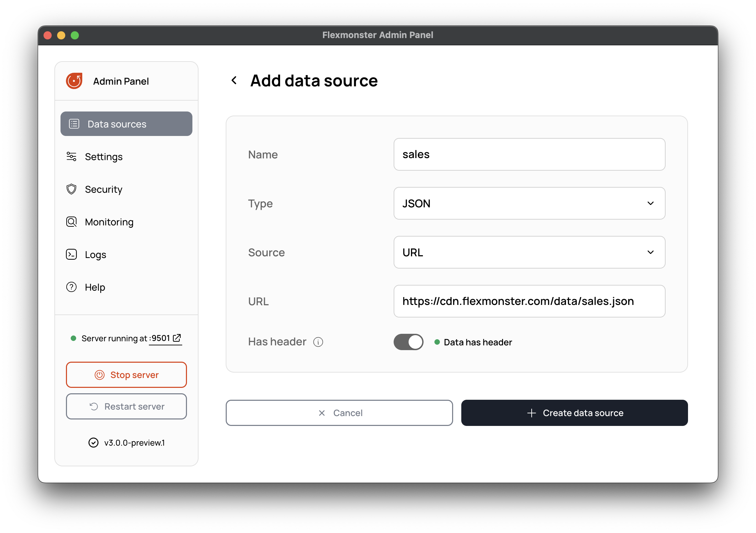Click the Restart server button
Screen dimensions: 756x533
pos(126,407)
